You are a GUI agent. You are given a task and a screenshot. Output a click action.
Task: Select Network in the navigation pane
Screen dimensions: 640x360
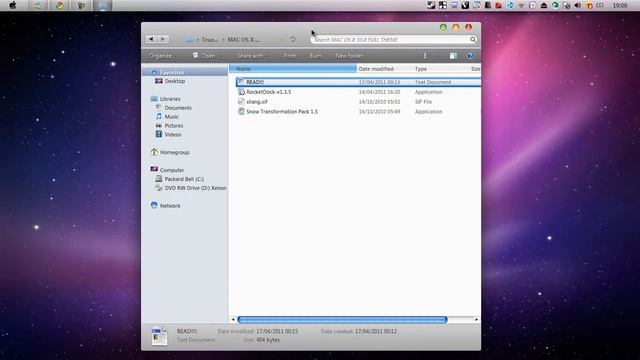tap(170, 206)
